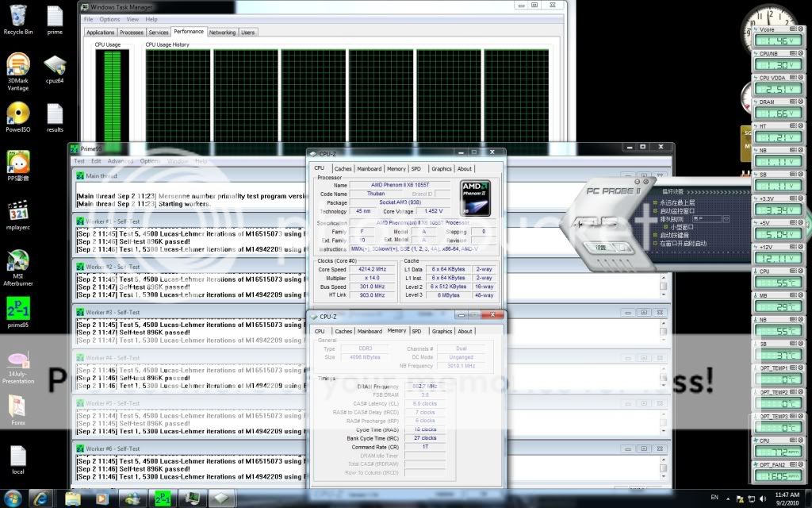Toggle the second PC Probe II preference checkbox
Screen dimensions: 812x508
pyautogui.click(x=656, y=210)
